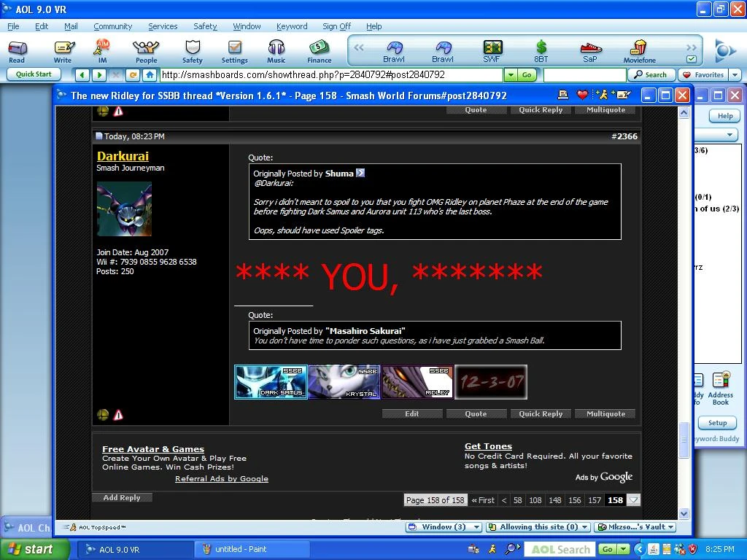The height and width of the screenshot is (560, 747).
Task: Open Free Avatar & Games ad link
Action: (153, 449)
